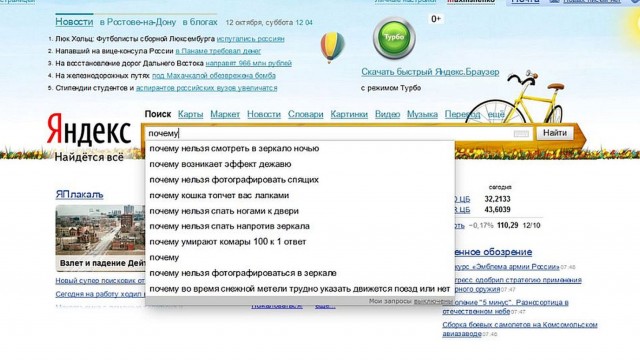Click the Яндекс logo

click(89, 129)
